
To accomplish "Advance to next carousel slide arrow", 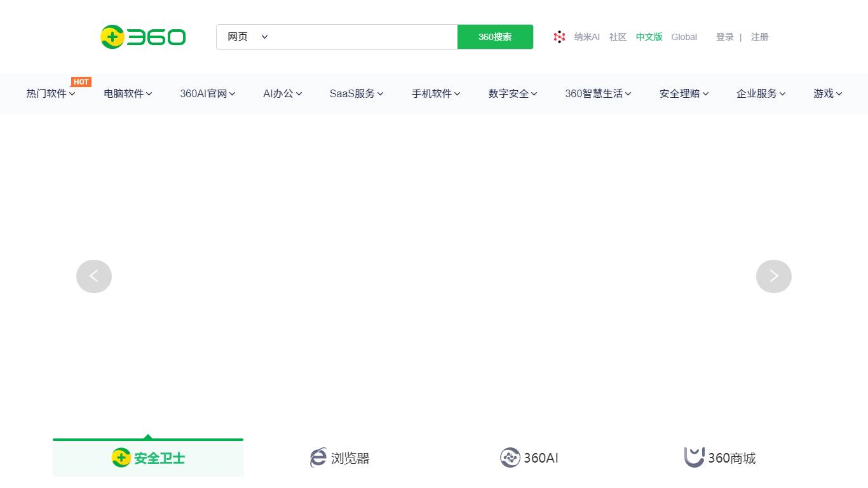I will [773, 276].
